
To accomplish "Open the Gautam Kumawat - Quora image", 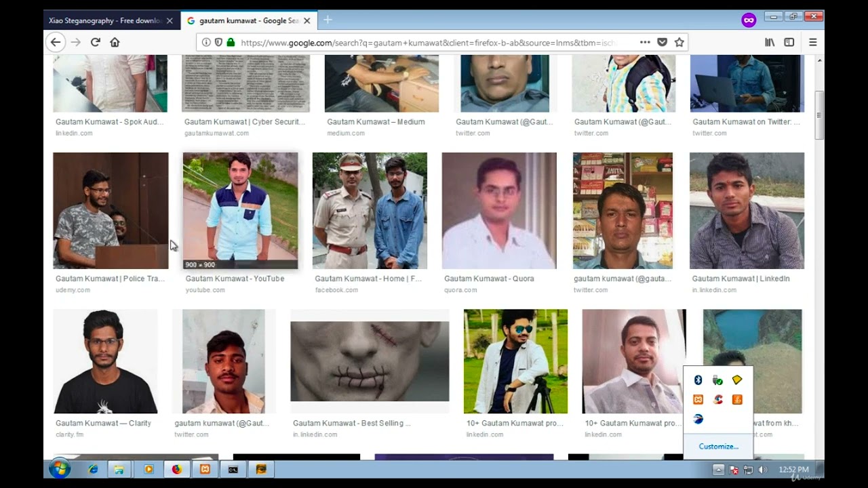I will (499, 211).
